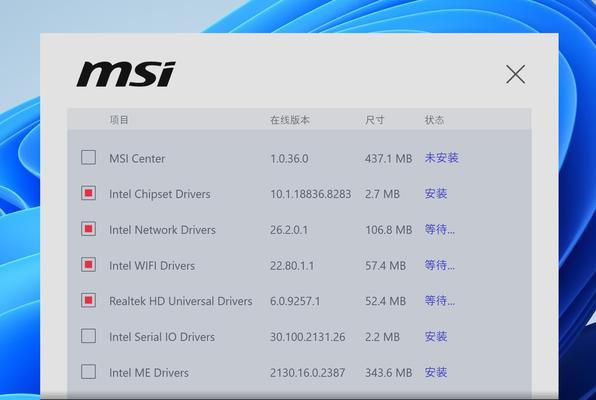Select the Intel WIFI Drivers item name
The height and width of the screenshot is (400, 596).
152,266
